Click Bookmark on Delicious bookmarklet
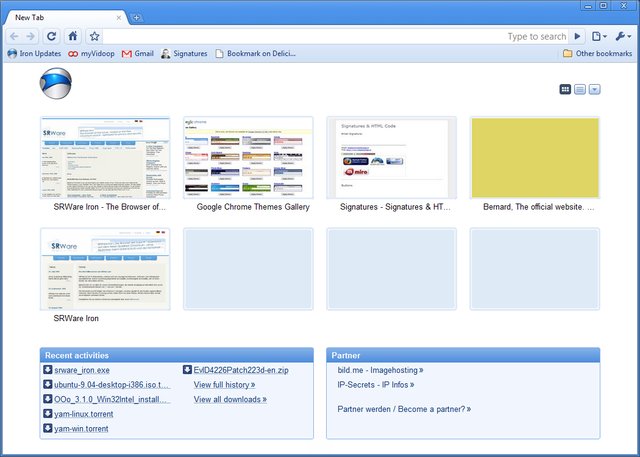The height and width of the screenshot is (457, 640). coord(256,53)
